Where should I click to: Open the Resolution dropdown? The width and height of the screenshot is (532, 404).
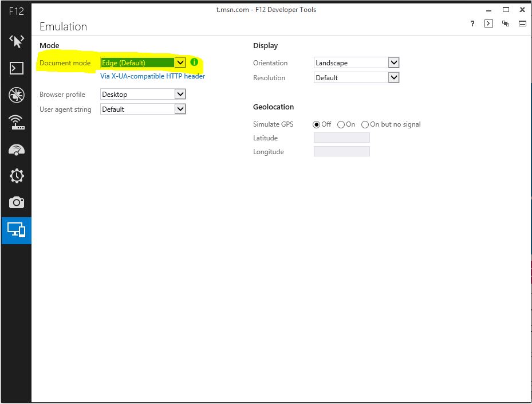356,77
